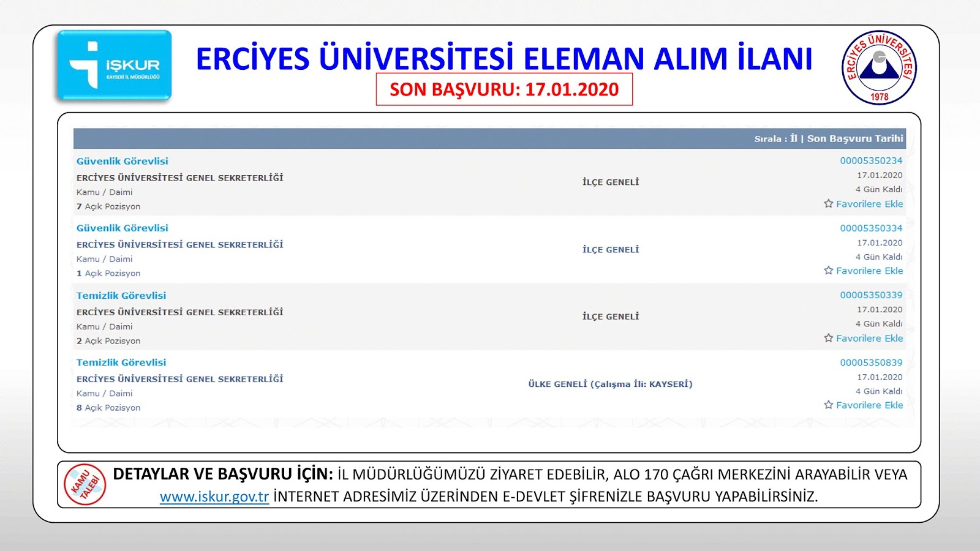Click the 7 Açık Pozisyon text
980x551 pixels.
[x=108, y=206]
